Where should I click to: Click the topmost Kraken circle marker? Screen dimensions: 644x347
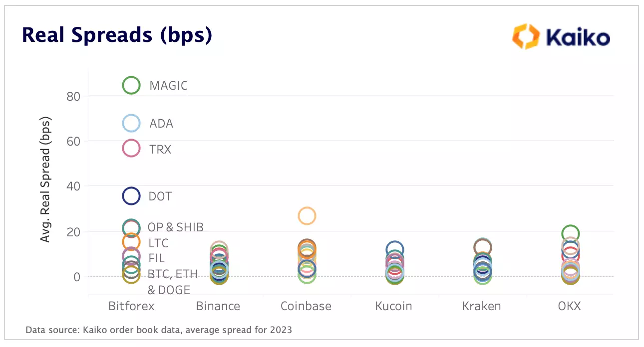pyautogui.click(x=483, y=247)
